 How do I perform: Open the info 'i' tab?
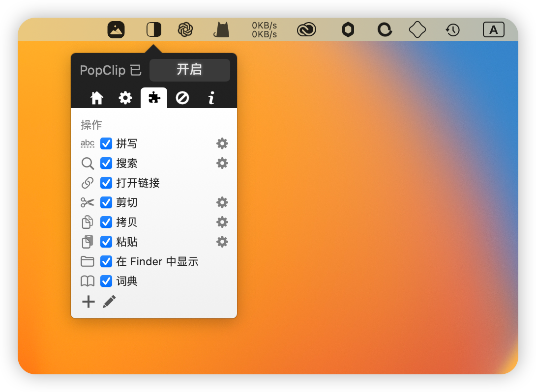point(211,98)
